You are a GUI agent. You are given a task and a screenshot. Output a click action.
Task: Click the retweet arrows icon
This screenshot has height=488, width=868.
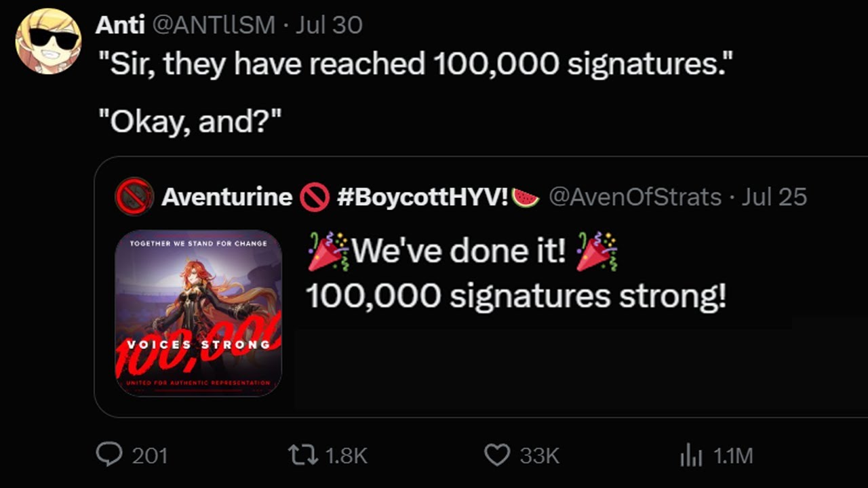point(302,455)
